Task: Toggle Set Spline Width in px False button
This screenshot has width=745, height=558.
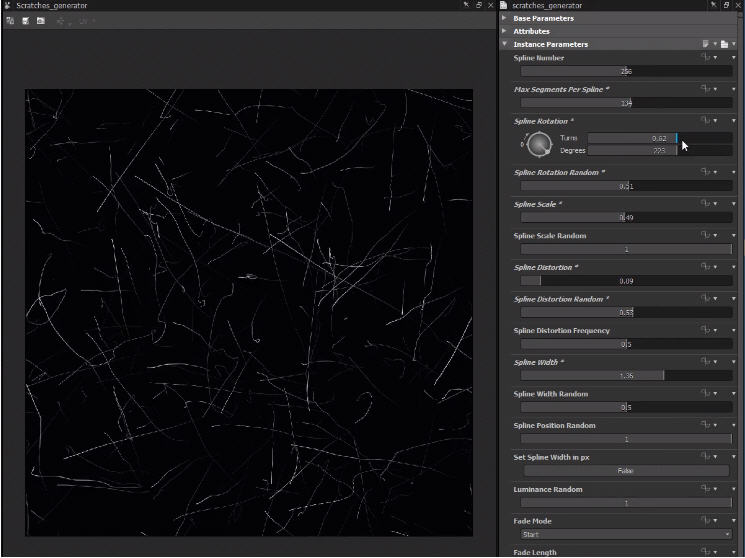Action: tap(626, 471)
